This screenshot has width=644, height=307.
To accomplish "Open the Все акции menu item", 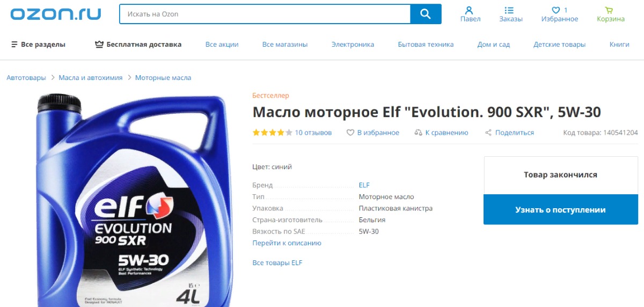I will click(x=222, y=45).
